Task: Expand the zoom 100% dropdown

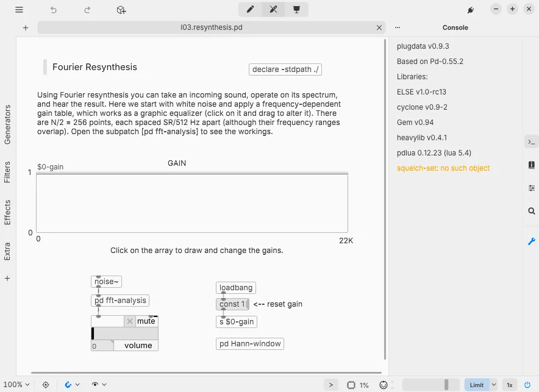Action: [16, 385]
